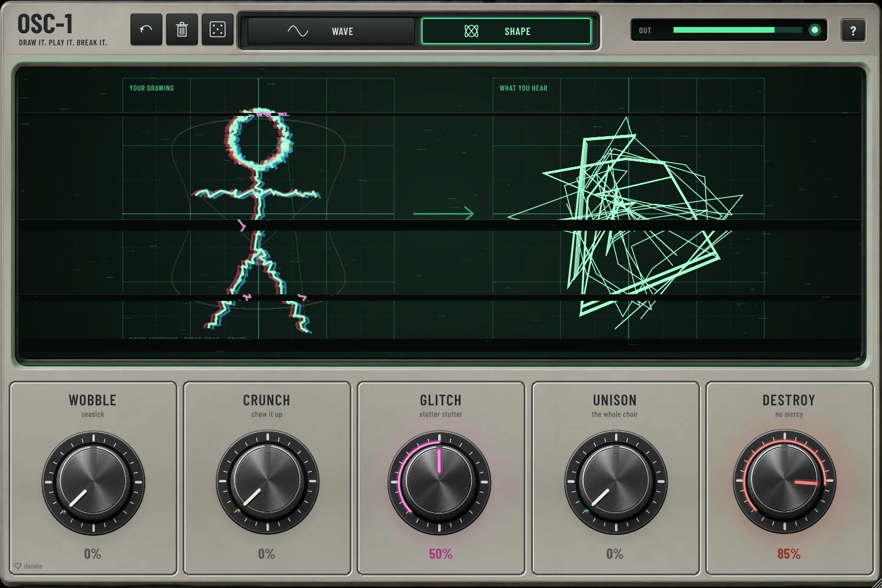Click the undo arrow button
Image resolution: width=882 pixels, height=588 pixels.
(x=146, y=29)
